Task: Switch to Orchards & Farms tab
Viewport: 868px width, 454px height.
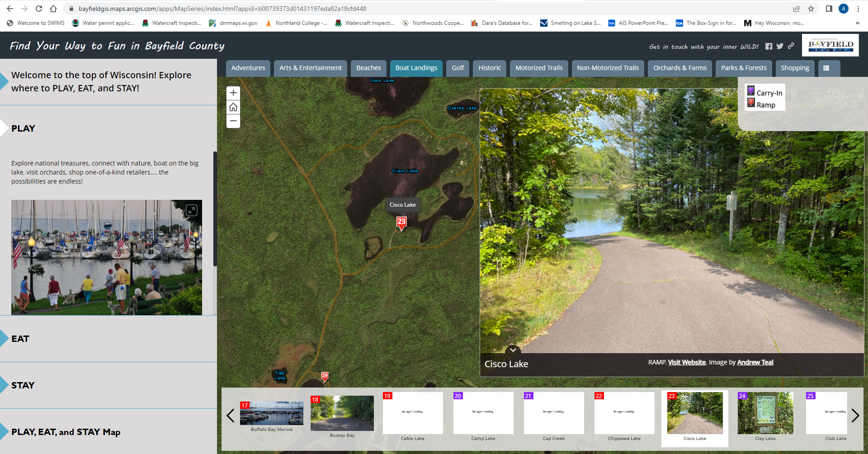Action: click(680, 68)
